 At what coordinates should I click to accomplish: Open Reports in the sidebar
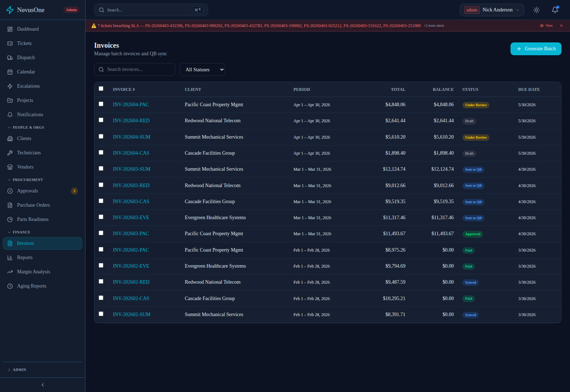pyautogui.click(x=43, y=258)
